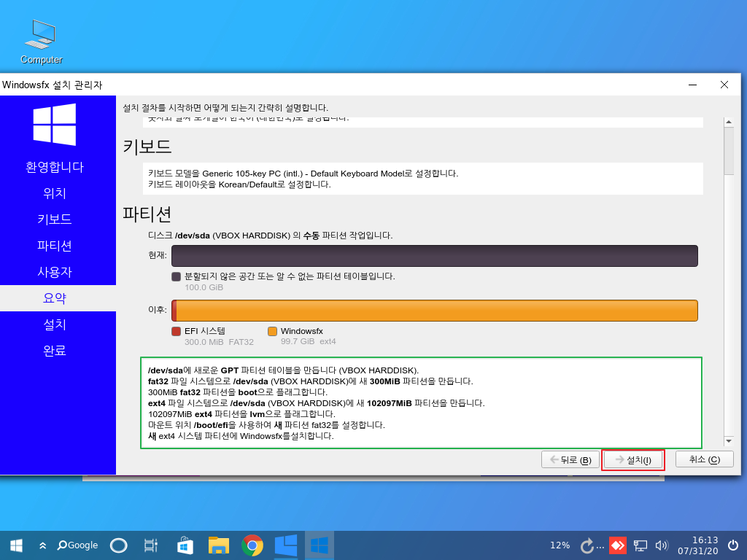747x560 pixels.
Task: Click the GPT partition table creation line
Action: point(284,370)
